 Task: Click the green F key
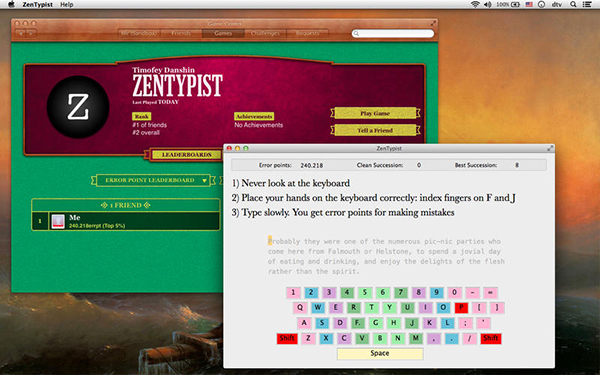point(358,323)
